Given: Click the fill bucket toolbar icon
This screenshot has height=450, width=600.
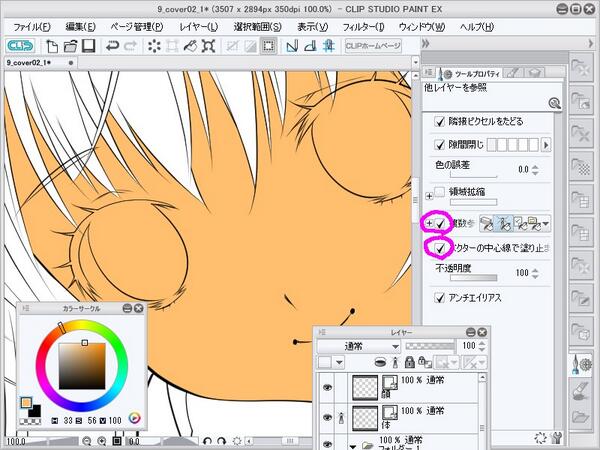Looking at the screenshot, I should [190, 46].
